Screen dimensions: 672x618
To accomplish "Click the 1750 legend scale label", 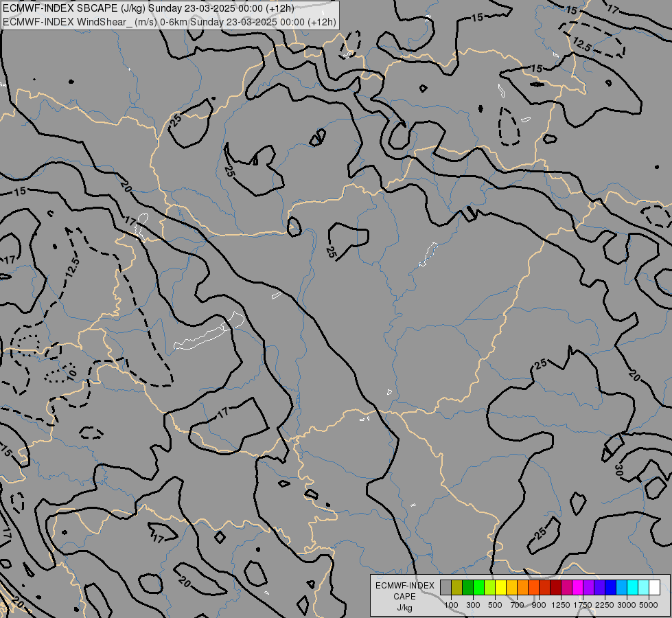I will (583, 605).
